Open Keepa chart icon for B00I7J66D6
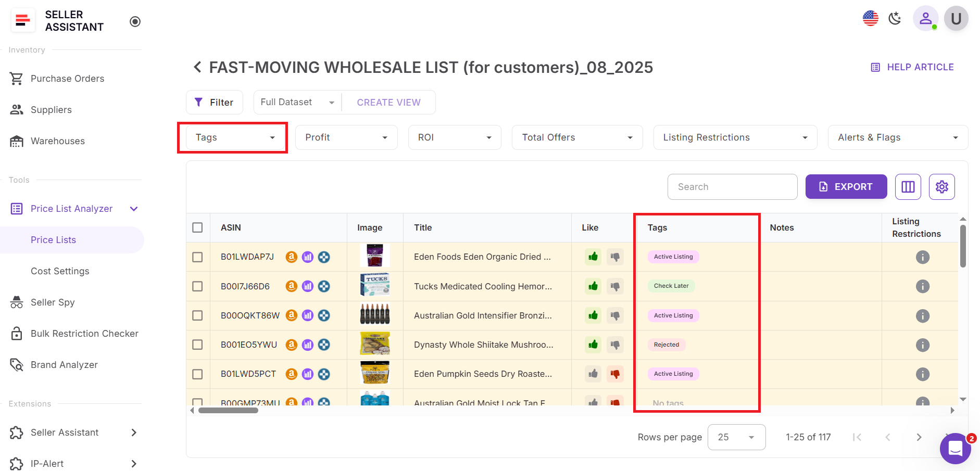Viewport: 980px width, 471px height. (x=308, y=286)
